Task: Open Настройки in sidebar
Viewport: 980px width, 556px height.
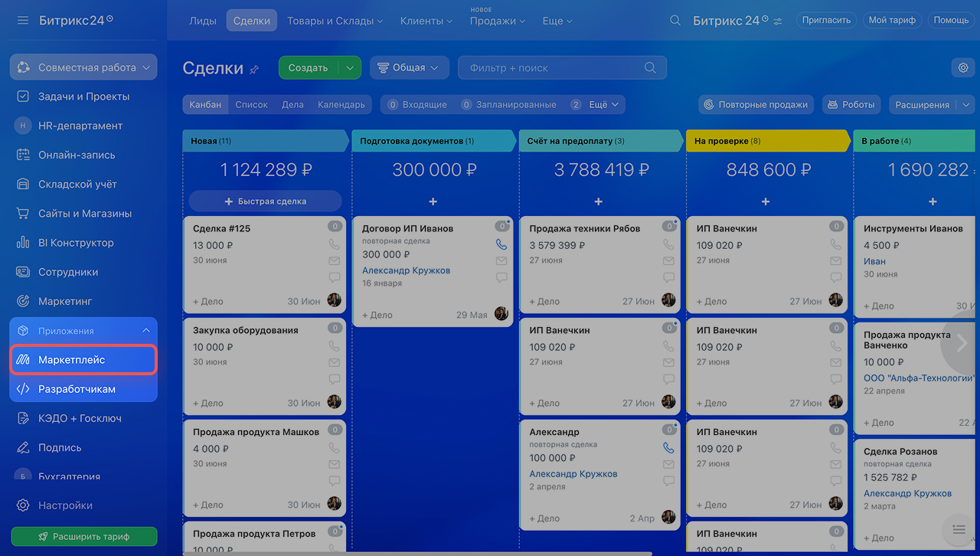Action: coord(83,505)
